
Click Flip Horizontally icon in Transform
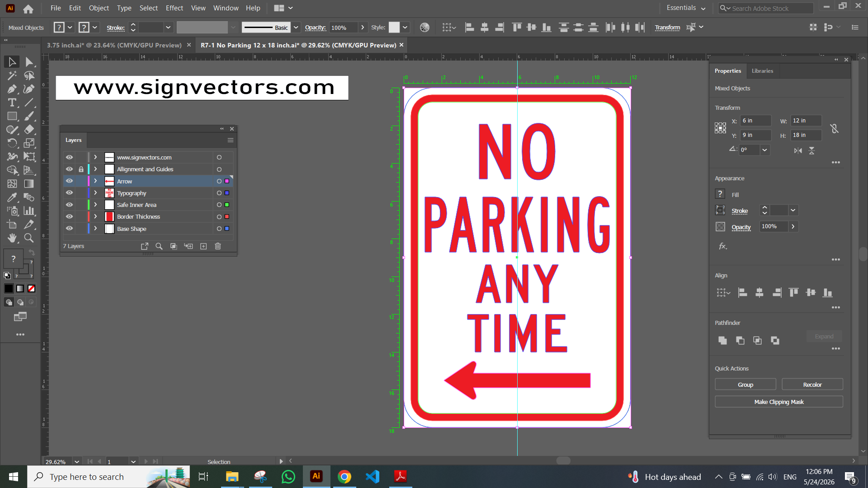tap(798, 150)
